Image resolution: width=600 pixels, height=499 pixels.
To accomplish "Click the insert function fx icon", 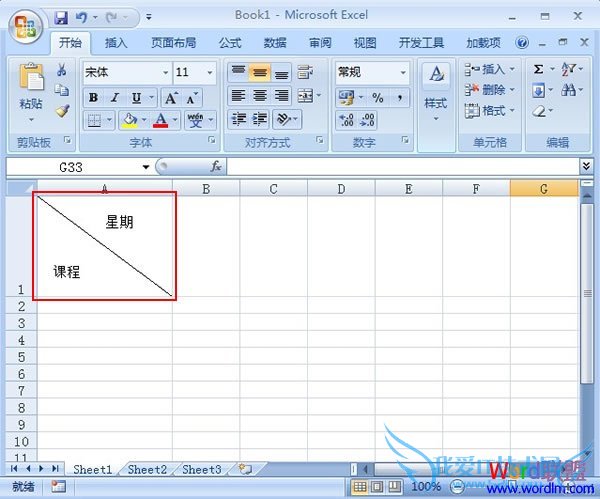I will pos(216,166).
